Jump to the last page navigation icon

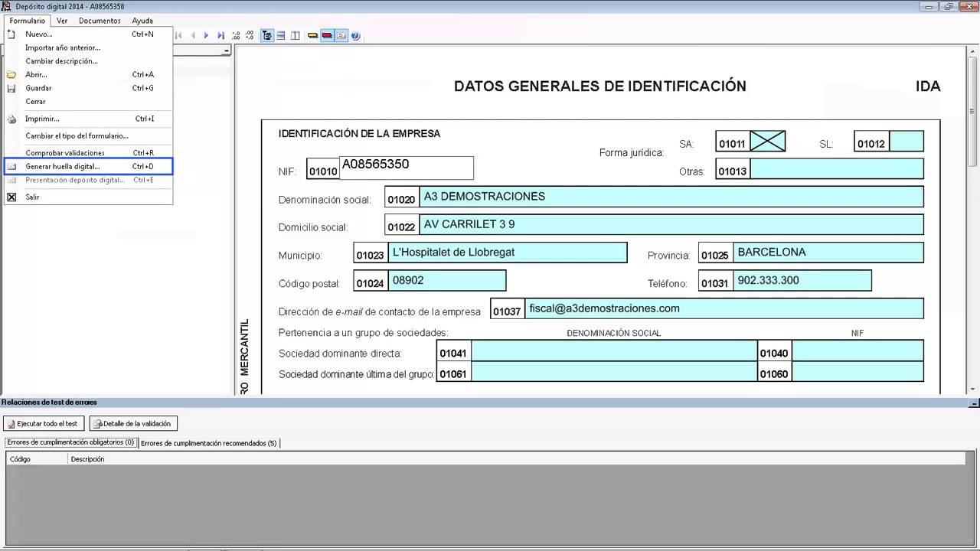click(221, 35)
